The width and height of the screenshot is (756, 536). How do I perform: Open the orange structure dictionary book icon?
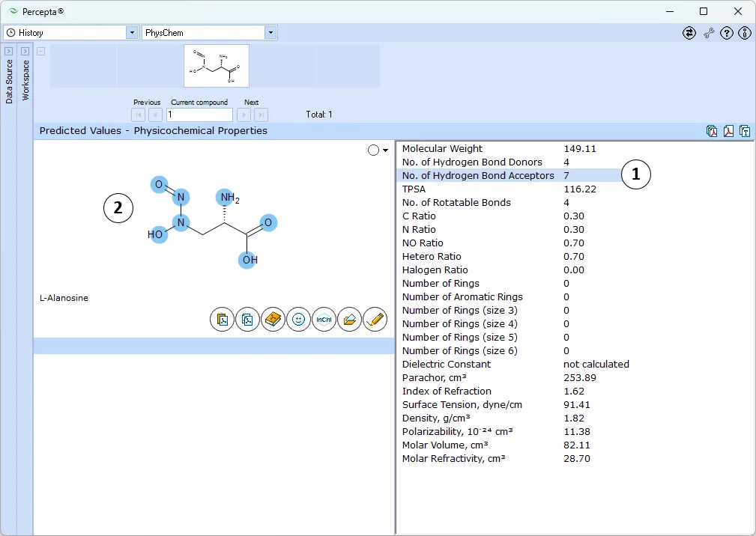[x=273, y=320]
